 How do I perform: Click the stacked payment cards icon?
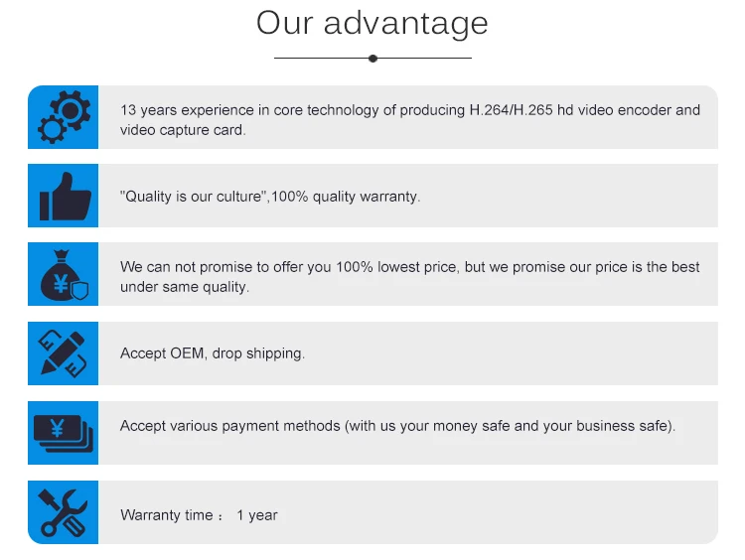(x=64, y=433)
